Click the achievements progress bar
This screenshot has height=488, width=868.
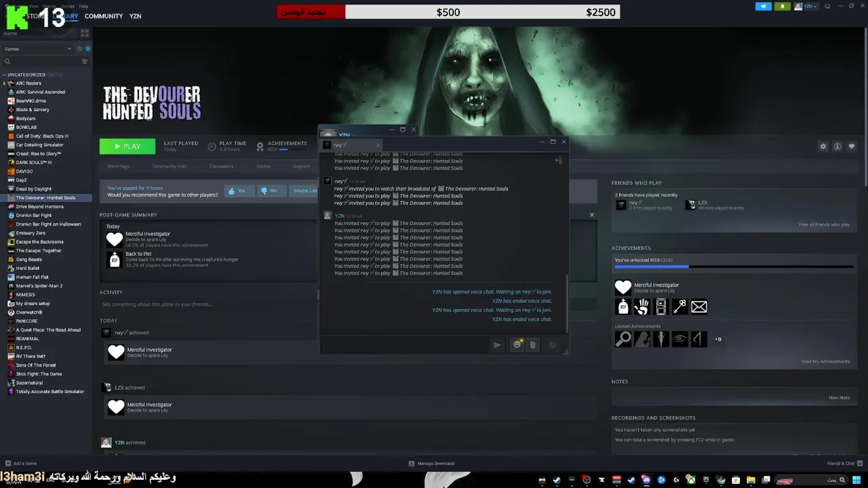click(x=734, y=266)
